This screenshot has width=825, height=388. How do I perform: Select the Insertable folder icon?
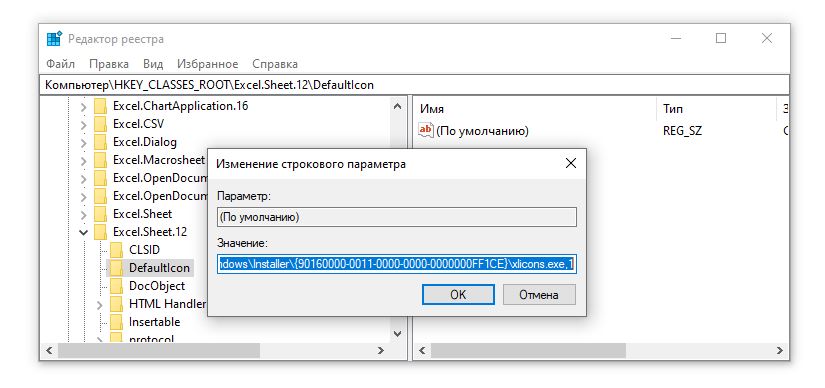coord(116,322)
